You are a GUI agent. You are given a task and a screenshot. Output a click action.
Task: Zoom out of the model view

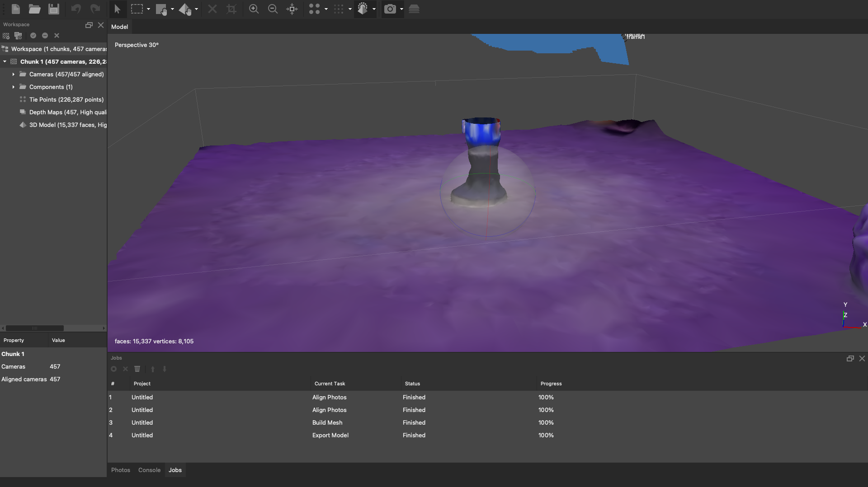tap(273, 9)
